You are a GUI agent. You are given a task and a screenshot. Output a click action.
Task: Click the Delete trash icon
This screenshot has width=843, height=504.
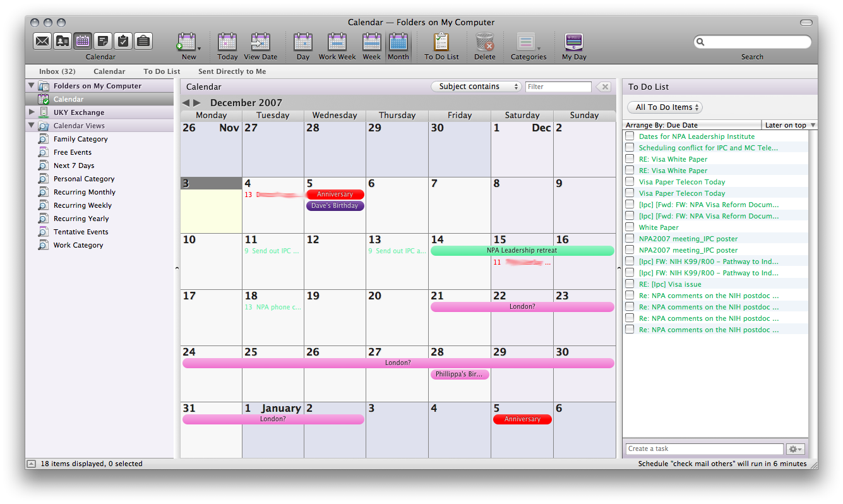click(x=485, y=45)
